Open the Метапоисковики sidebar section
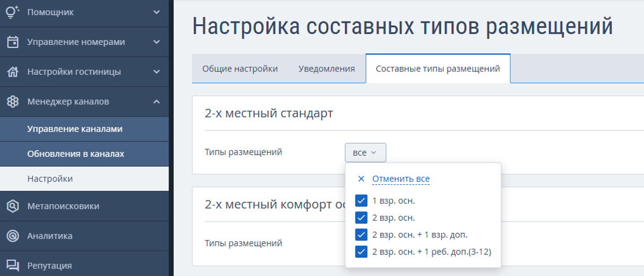Screen dimensions: 644x276 click(x=84, y=206)
